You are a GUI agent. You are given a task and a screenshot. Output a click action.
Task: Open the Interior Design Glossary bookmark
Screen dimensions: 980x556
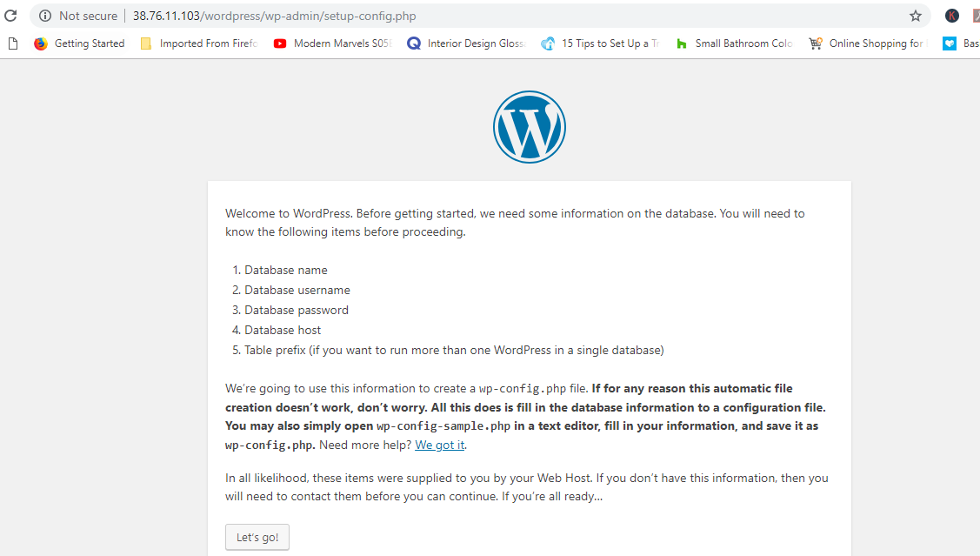pyautogui.click(x=466, y=44)
